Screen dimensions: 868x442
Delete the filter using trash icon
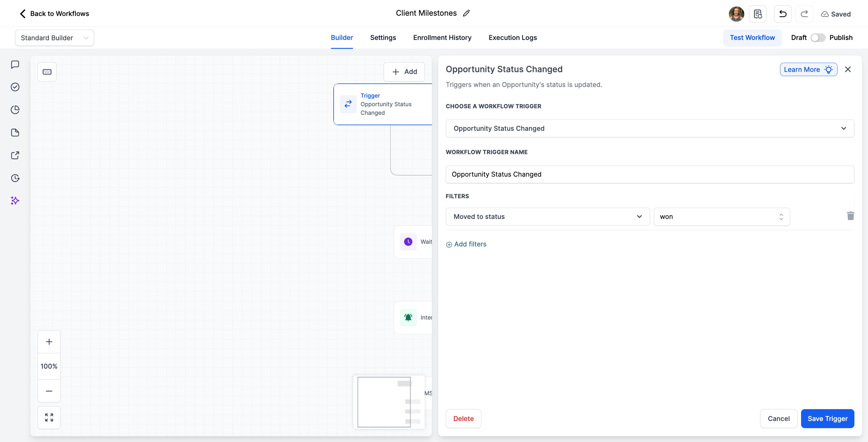[x=850, y=216]
